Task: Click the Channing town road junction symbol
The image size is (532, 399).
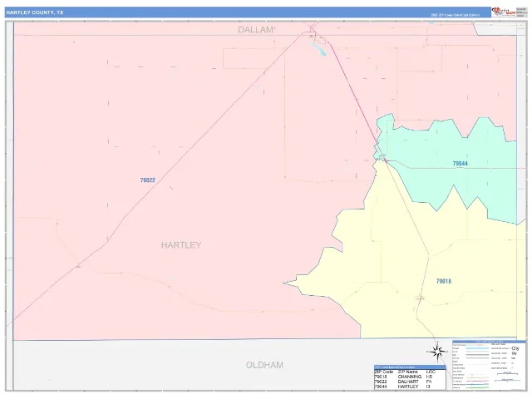Action: click(421, 298)
